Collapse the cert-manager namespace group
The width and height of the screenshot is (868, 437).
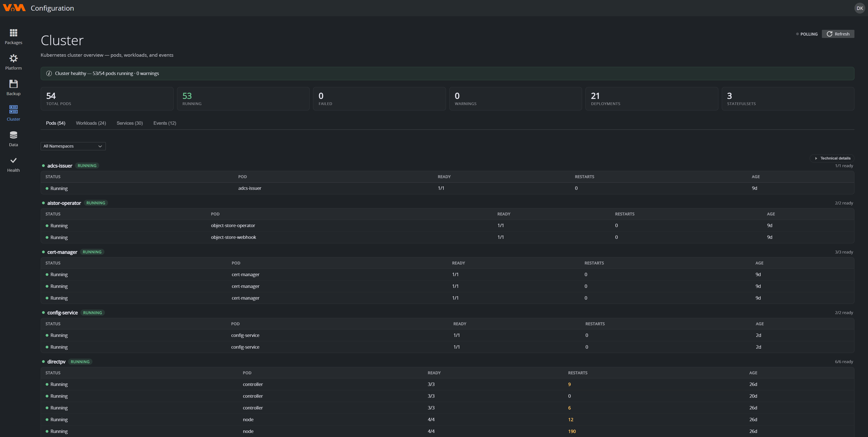(x=62, y=252)
